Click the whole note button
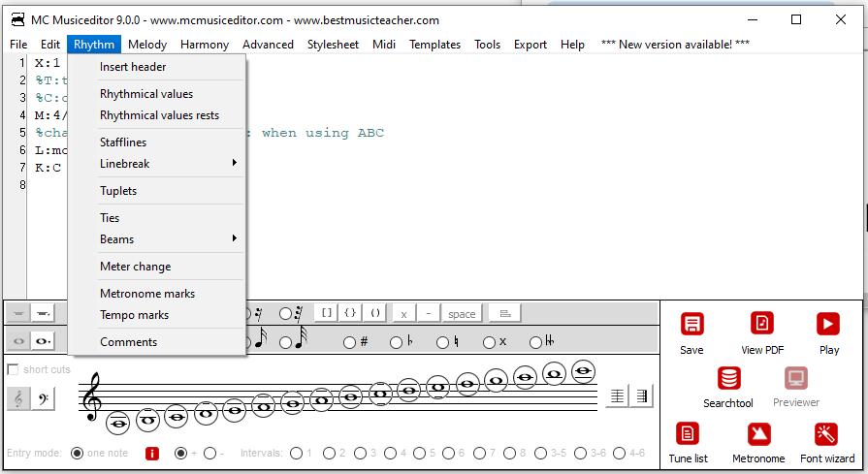868x474 pixels. [x=18, y=340]
